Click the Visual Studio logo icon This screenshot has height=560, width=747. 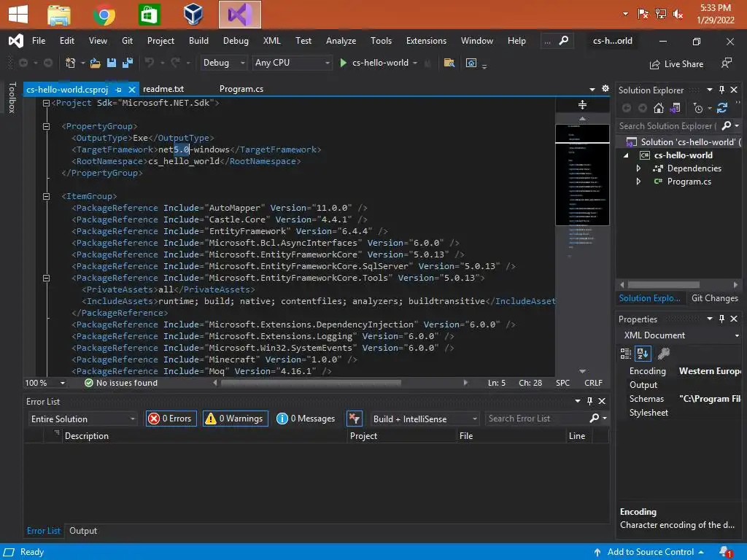tap(16, 41)
